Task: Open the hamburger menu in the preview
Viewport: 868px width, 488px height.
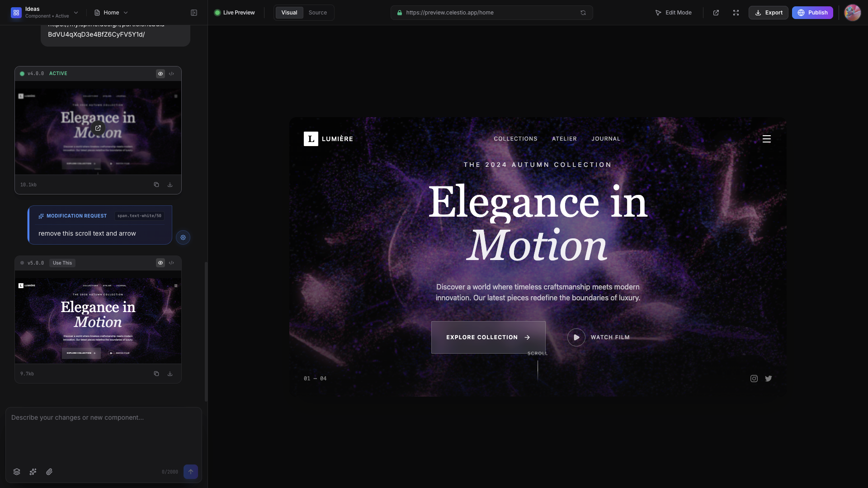Action: coord(767,139)
